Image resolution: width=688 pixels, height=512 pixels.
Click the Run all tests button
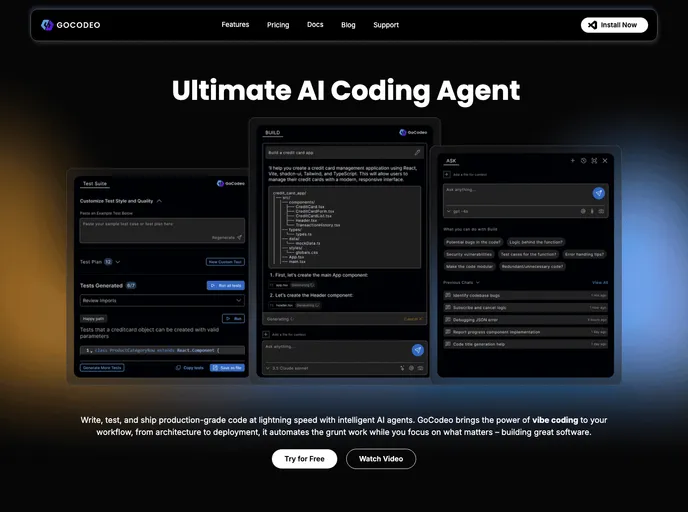[x=226, y=286]
